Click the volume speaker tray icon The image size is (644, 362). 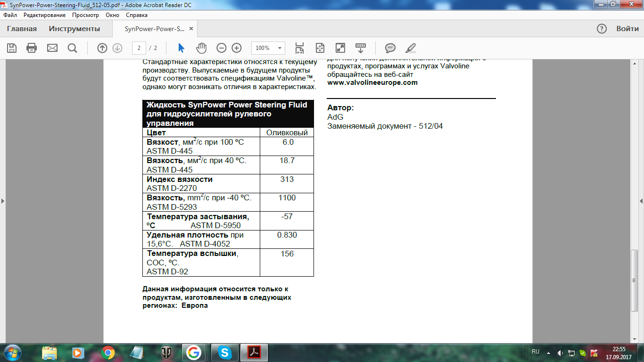(560, 353)
